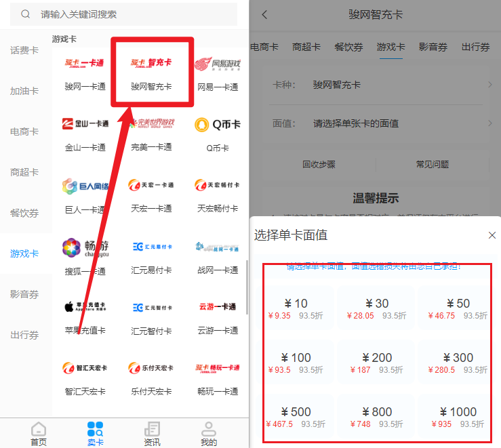This screenshot has width=501, height=448.
Task: Choose the ¥200 face value
Action: coord(377,363)
